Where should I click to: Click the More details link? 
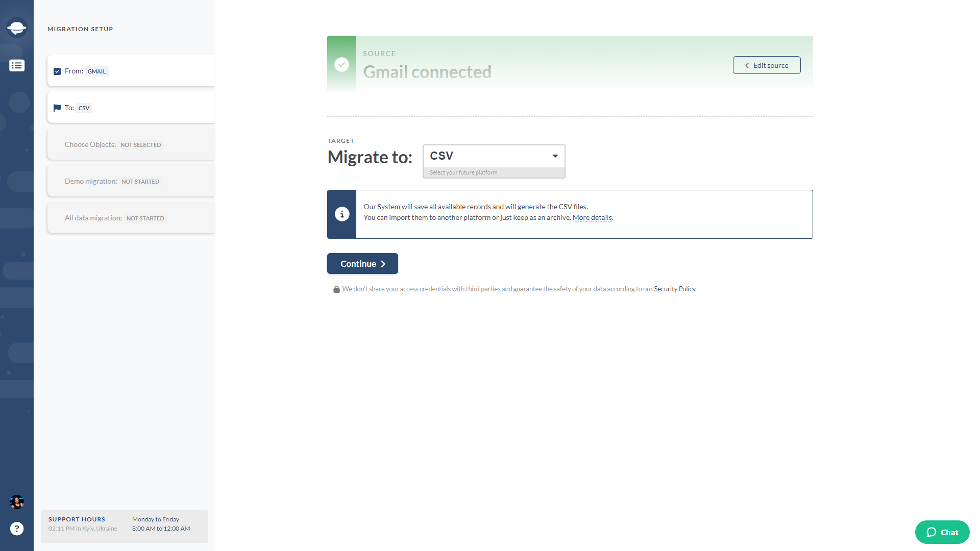pos(592,217)
